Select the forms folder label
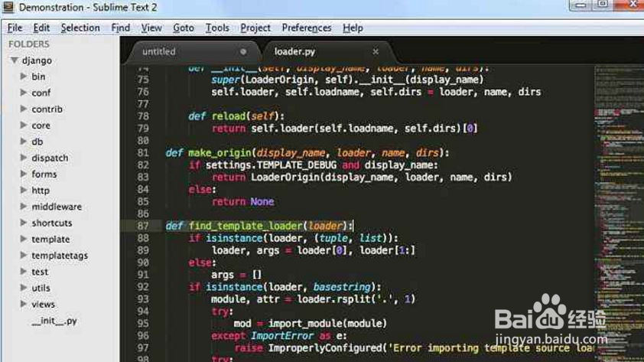 pos(44,174)
